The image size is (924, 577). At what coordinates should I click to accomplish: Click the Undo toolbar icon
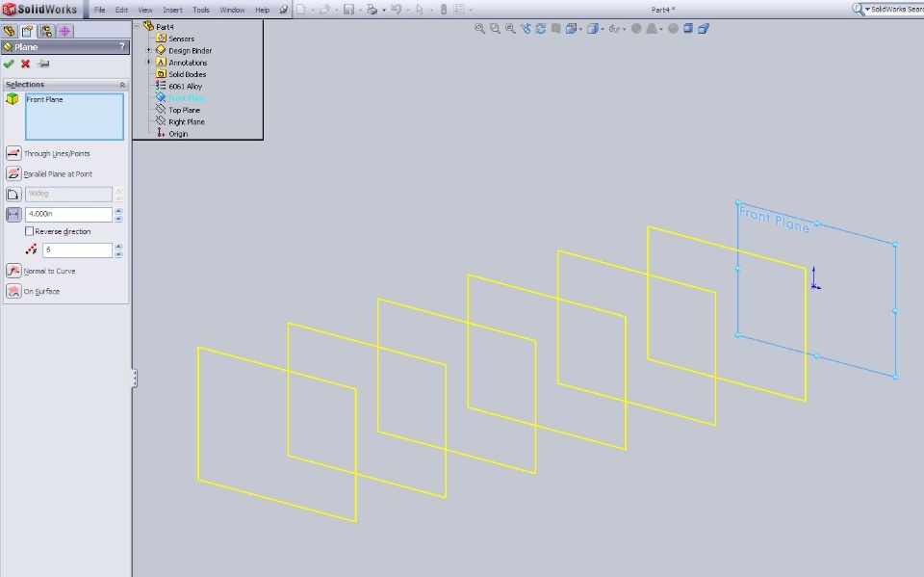pyautogui.click(x=396, y=10)
